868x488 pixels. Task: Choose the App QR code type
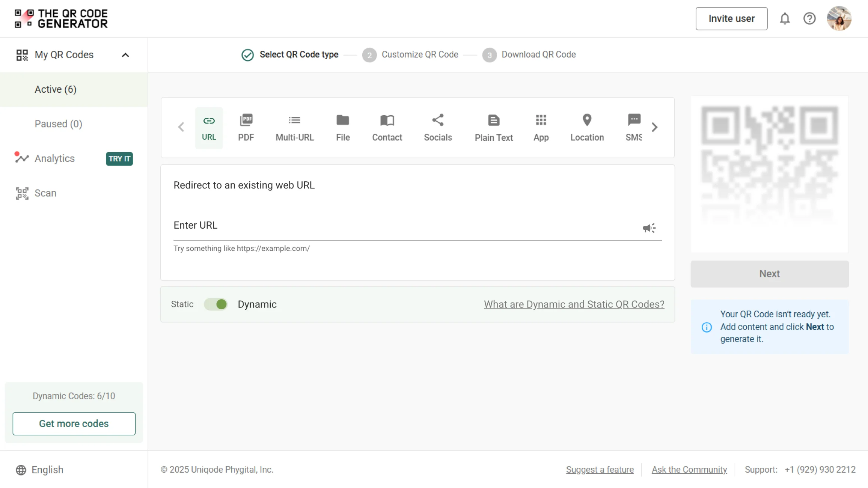point(541,128)
